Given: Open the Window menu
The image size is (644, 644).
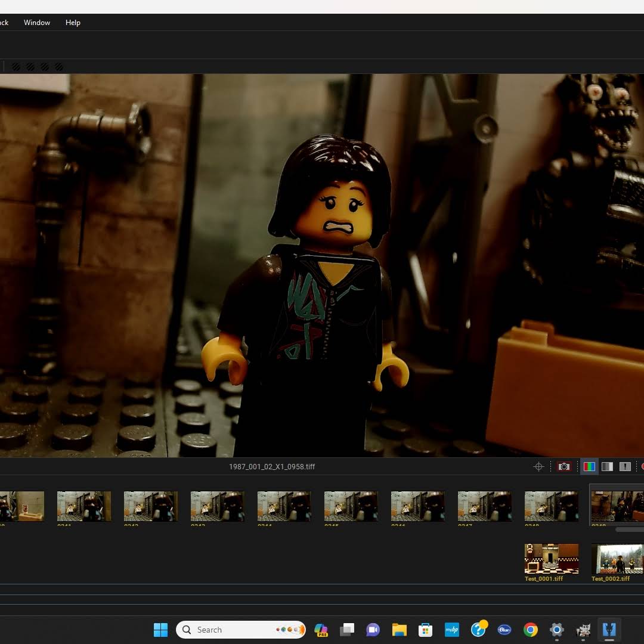Looking at the screenshot, I should point(37,23).
